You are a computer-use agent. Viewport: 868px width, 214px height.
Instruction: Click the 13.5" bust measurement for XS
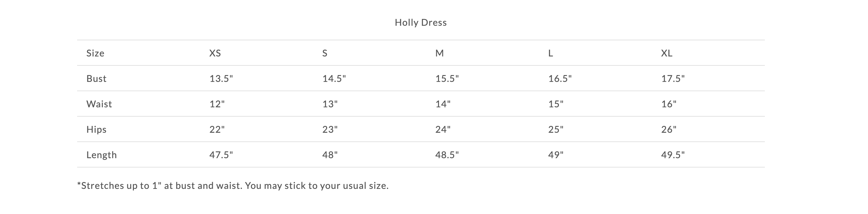(x=221, y=79)
